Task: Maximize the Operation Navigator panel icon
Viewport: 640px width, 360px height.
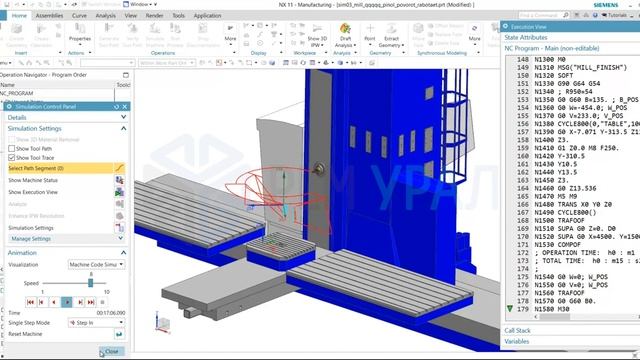Action: (x=126, y=75)
